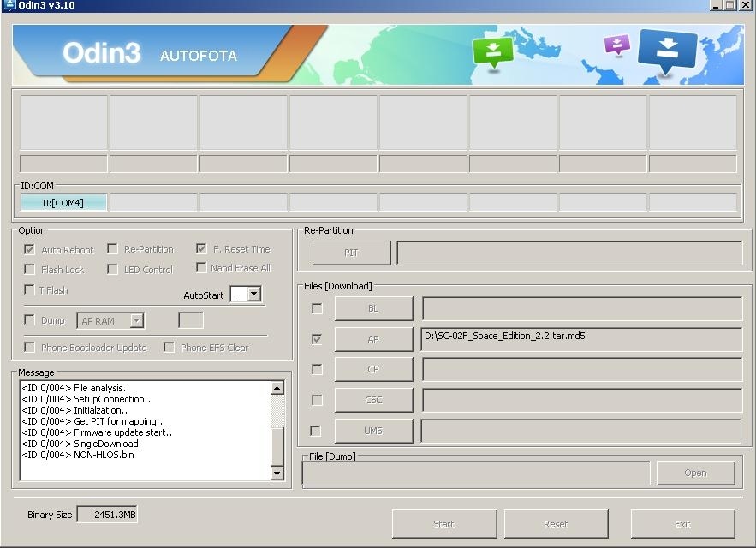The width and height of the screenshot is (756, 548).
Task: Check the Nand Erase All option
Action: 201,268
